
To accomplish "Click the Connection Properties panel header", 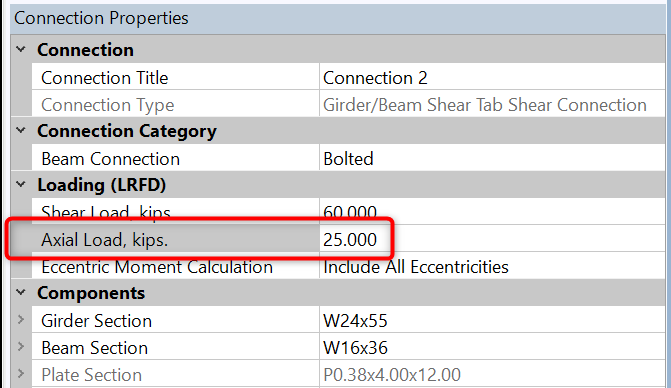I will tap(338, 18).
